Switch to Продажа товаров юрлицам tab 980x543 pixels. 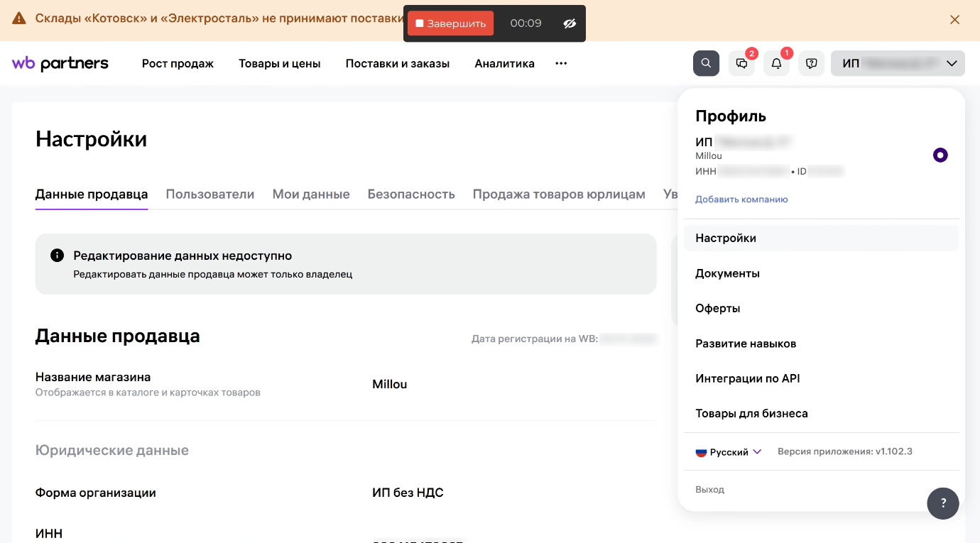(559, 194)
